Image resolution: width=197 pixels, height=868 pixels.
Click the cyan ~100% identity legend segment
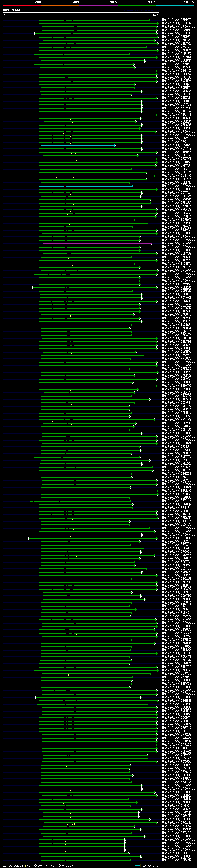pyautogui.click(x=175, y=6)
